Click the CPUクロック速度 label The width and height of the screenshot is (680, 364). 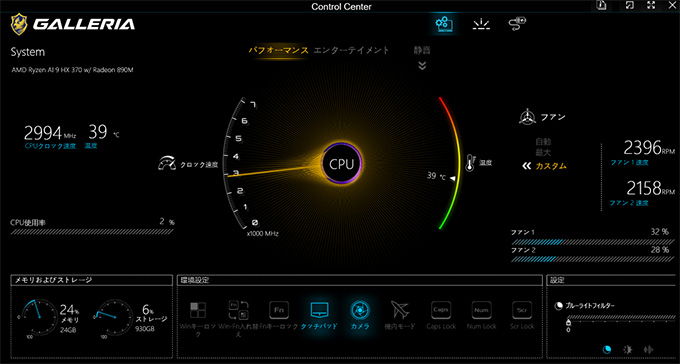pos(50,146)
